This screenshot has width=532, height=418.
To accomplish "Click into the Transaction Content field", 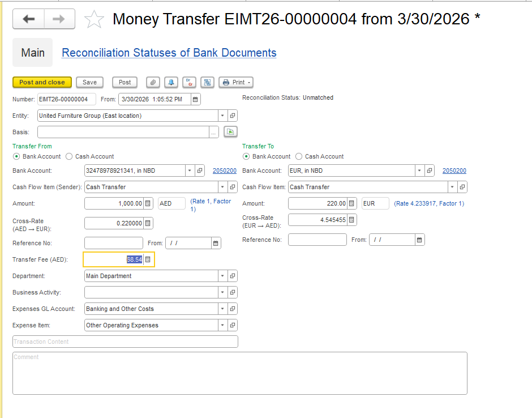I will [125, 342].
